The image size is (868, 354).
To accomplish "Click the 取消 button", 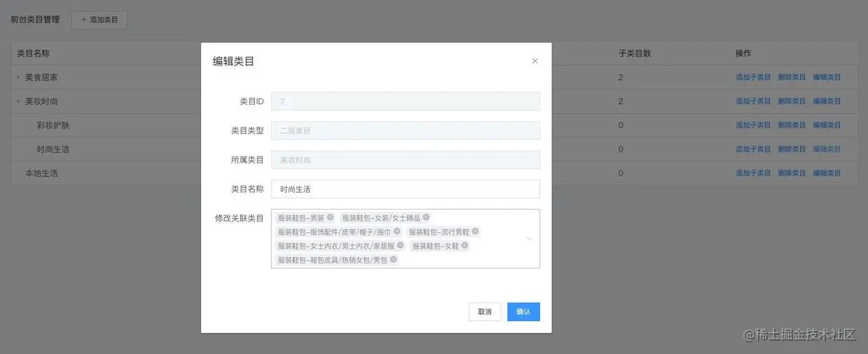I will 485,312.
